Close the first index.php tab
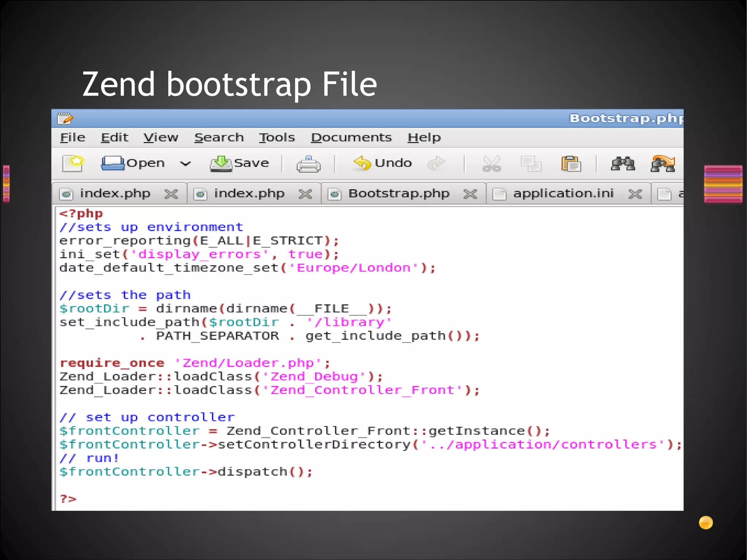The height and width of the screenshot is (560, 747). tap(171, 194)
